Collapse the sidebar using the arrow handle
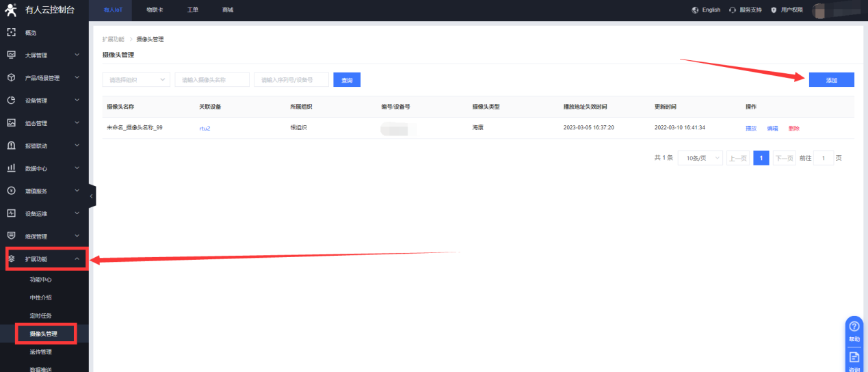This screenshot has width=868, height=372. [92, 196]
